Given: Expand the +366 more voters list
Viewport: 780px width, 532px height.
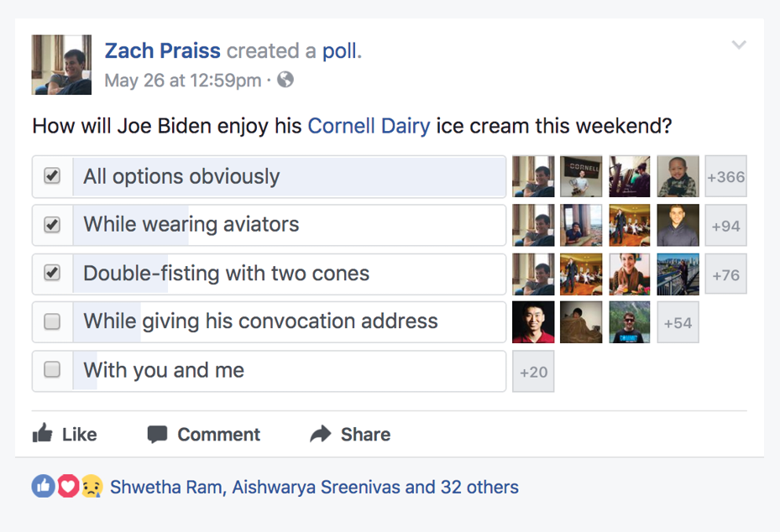Looking at the screenshot, I should tap(725, 177).
